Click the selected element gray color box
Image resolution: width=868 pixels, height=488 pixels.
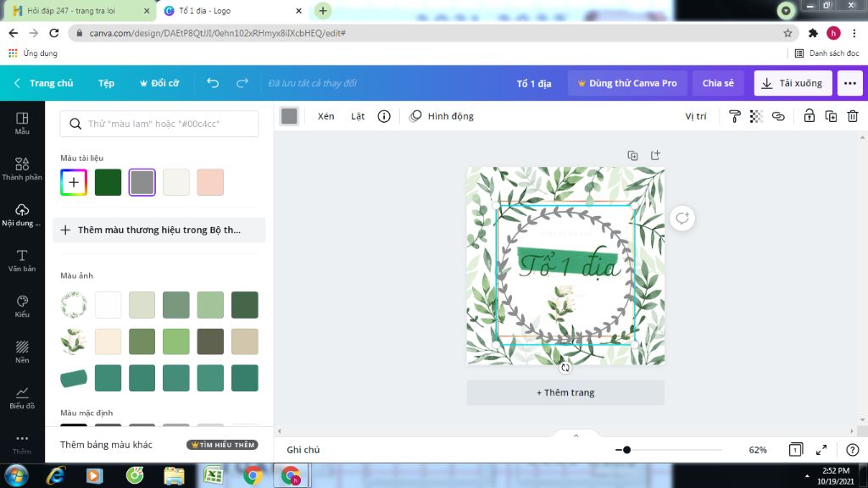(x=289, y=116)
